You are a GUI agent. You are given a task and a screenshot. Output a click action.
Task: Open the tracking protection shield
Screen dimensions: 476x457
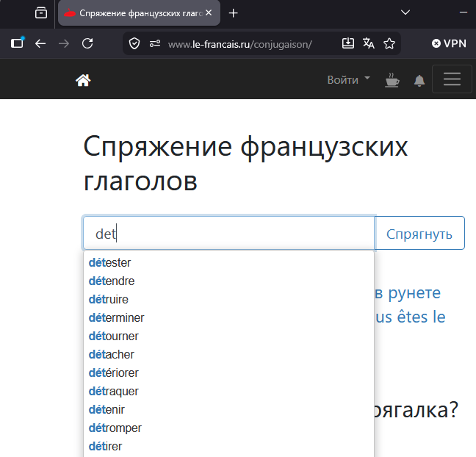[x=134, y=44]
